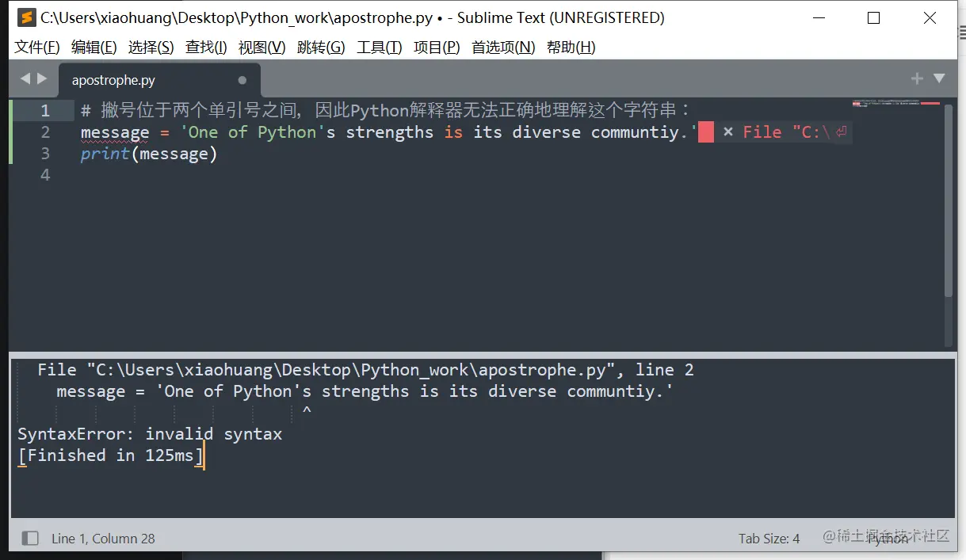Close the Sublime Text window
Viewport: 966px width, 560px height.
930,17
